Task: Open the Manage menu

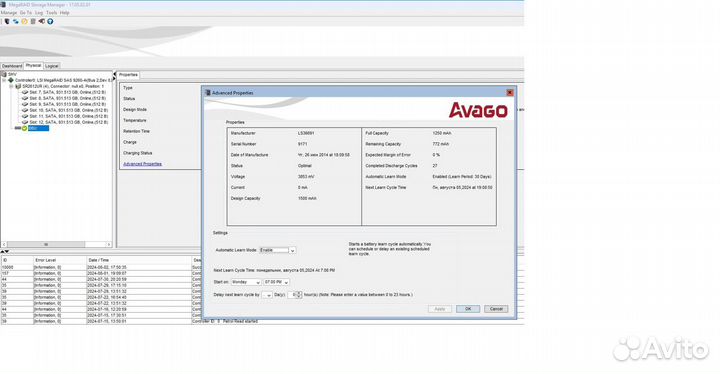Action: point(9,13)
